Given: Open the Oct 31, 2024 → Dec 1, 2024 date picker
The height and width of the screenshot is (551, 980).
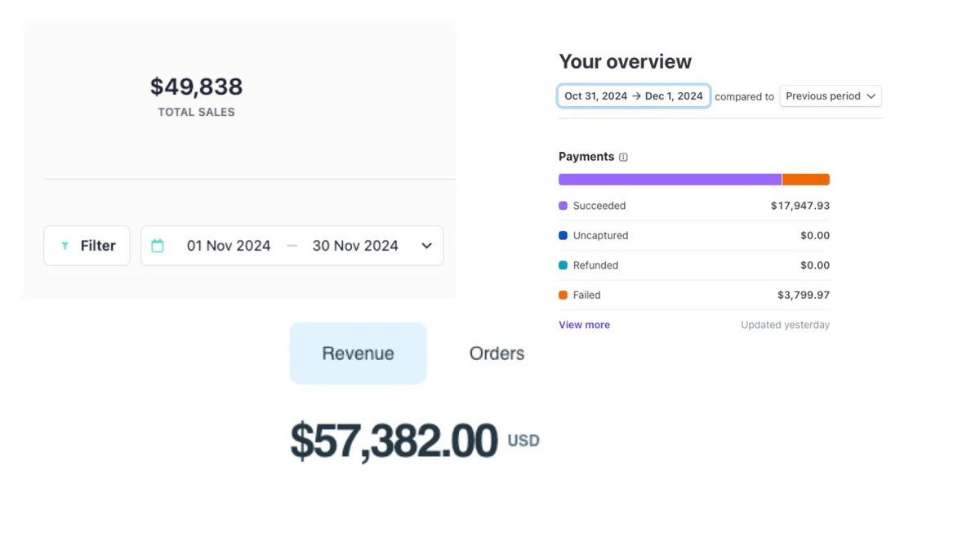Looking at the screenshot, I should point(634,96).
